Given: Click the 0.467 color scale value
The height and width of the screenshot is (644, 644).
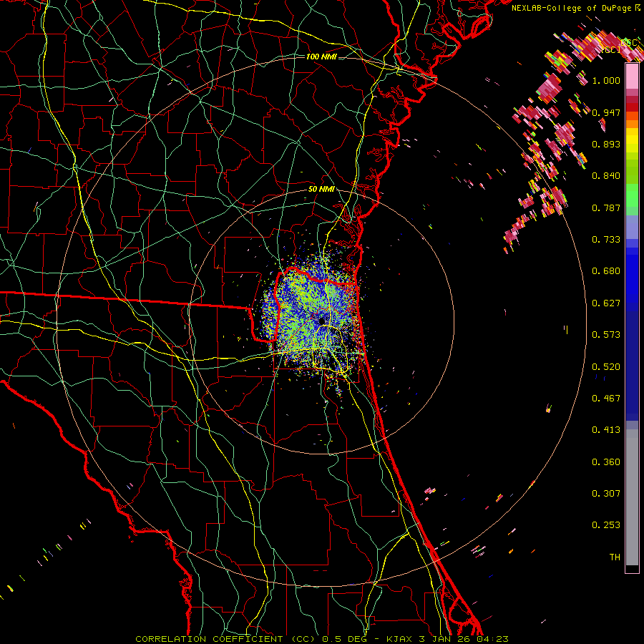Looking at the screenshot, I should [x=606, y=399].
